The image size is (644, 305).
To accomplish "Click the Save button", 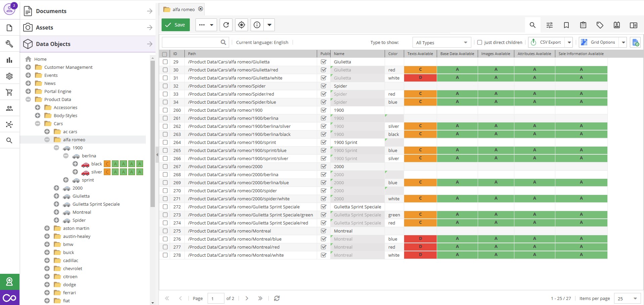I will coord(176,25).
